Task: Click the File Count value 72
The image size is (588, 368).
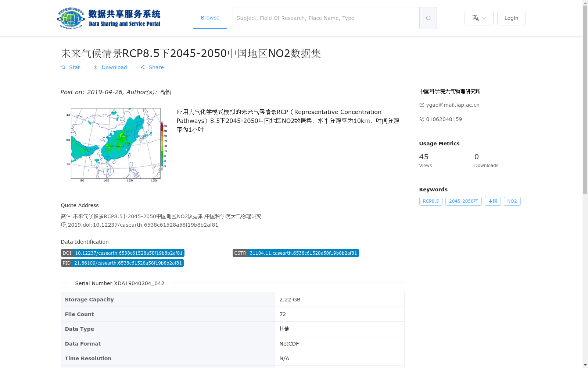Action: [x=283, y=314]
